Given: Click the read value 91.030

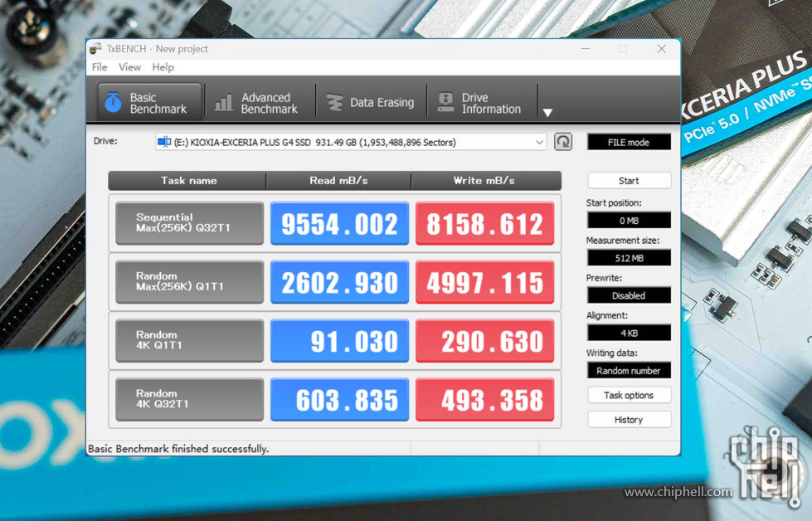Looking at the screenshot, I should pyautogui.click(x=340, y=340).
